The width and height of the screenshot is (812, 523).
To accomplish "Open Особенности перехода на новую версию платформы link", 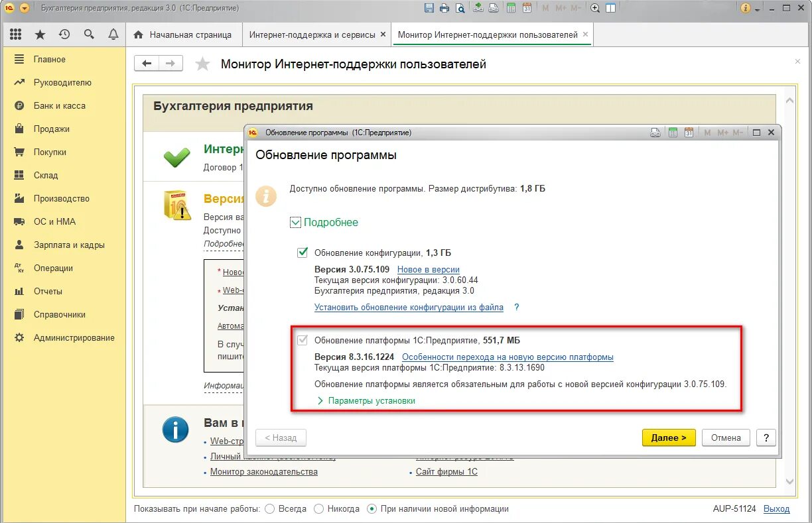I will pyautogui.click(x=507, y=357).
